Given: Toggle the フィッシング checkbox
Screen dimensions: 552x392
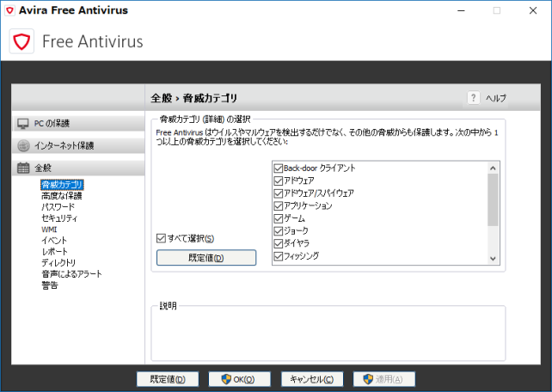Looking at the screenshot, I should [x=278, y=256].
